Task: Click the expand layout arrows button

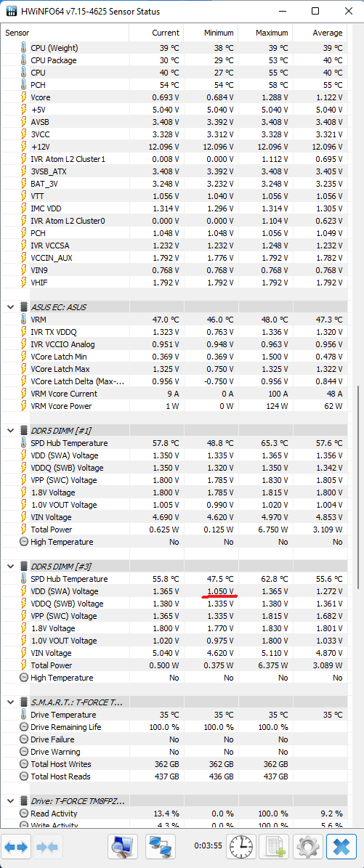Action: click(17, 846)
